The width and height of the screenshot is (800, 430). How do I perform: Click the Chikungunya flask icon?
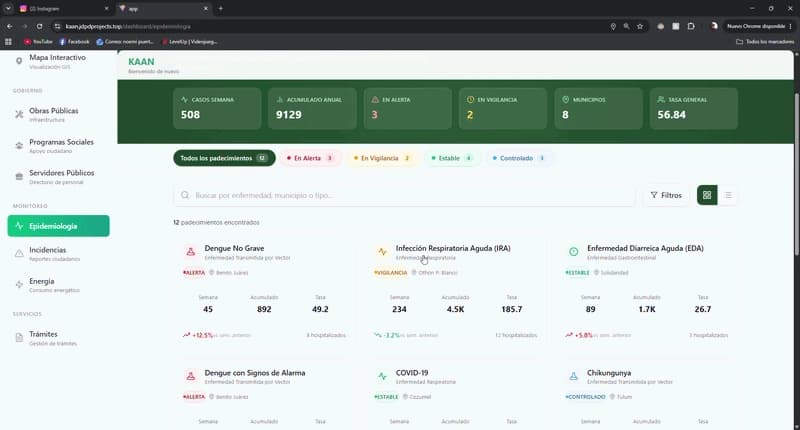click(x=573, y=376)
